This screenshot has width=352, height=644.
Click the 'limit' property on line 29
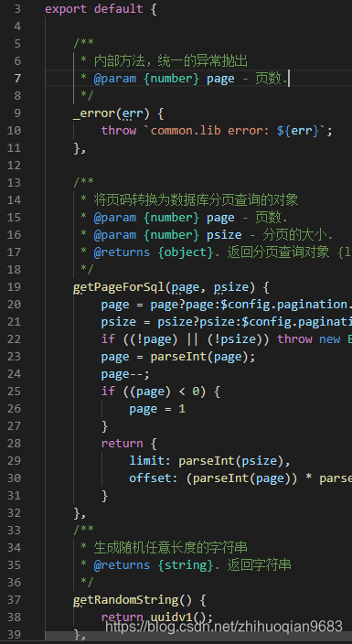(x=146, y=460)
